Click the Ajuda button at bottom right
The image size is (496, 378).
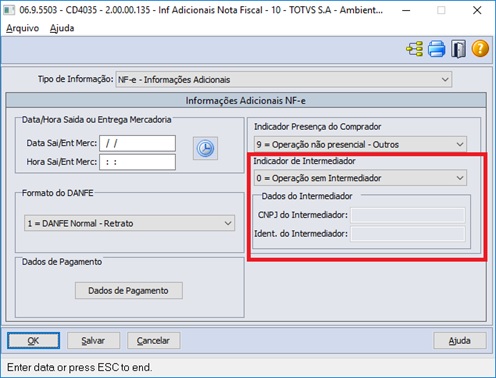coord(460,341)
